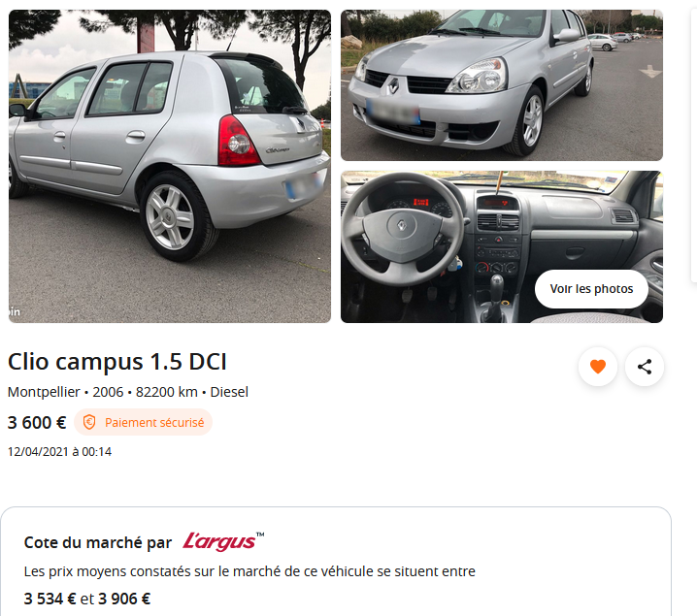Click the share icon button
The image size is (697, 616).
[x=645, y=367]
